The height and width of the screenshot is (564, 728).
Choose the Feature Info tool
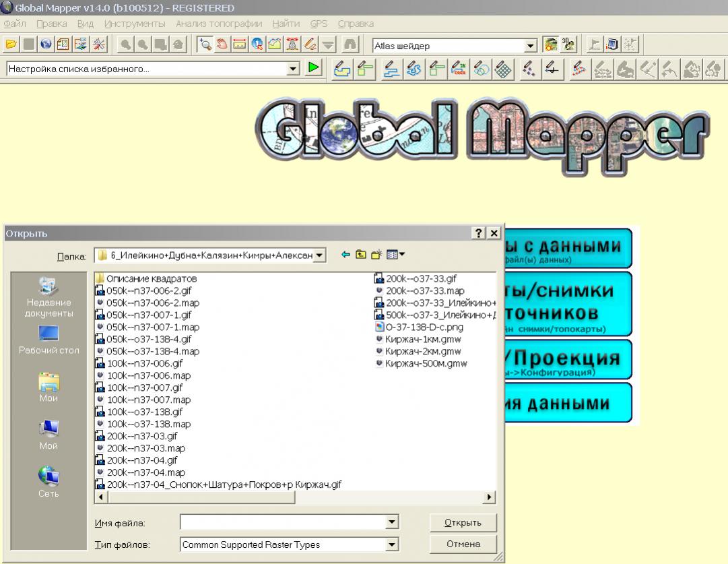[257, 45]
